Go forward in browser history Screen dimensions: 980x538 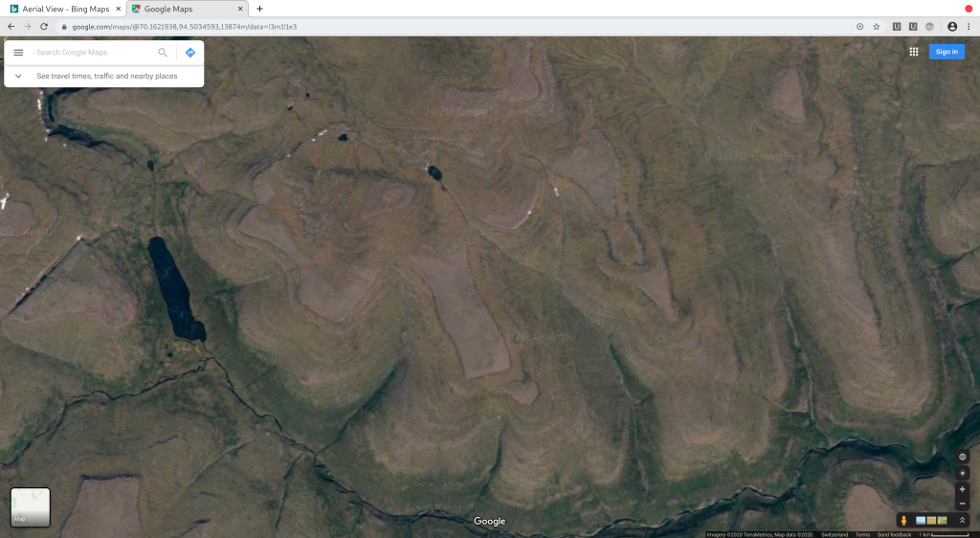pos(28,26)
